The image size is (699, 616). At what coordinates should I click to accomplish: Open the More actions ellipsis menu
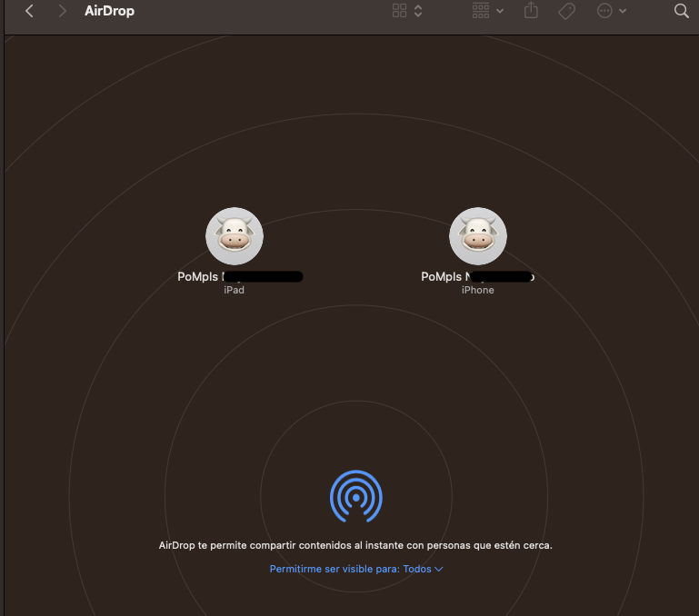[x=604, y=11]
